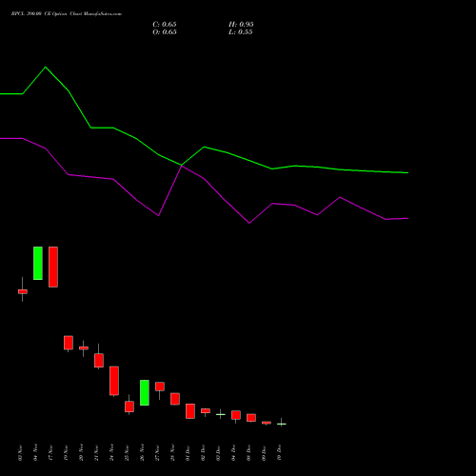
Task: Click the BPCL CE Option chart title
Action: (67, 14)
